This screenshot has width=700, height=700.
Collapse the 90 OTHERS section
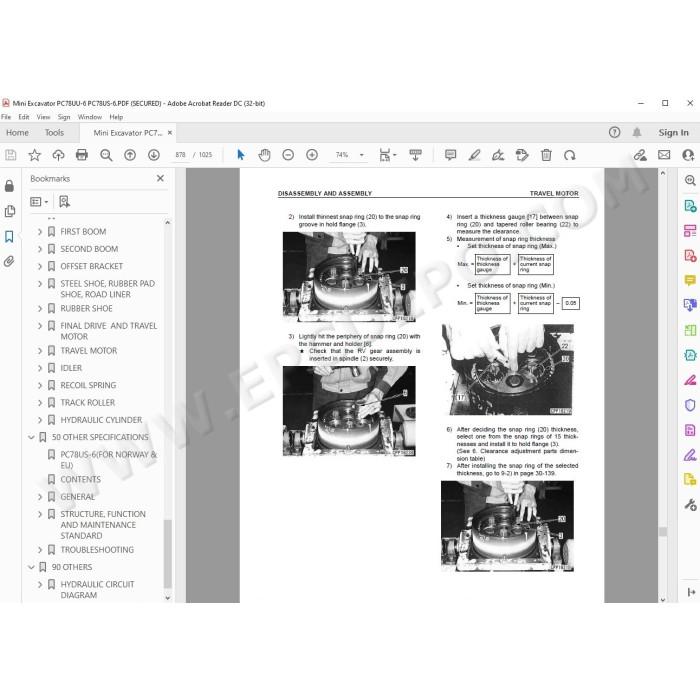[x=31, y=567]
